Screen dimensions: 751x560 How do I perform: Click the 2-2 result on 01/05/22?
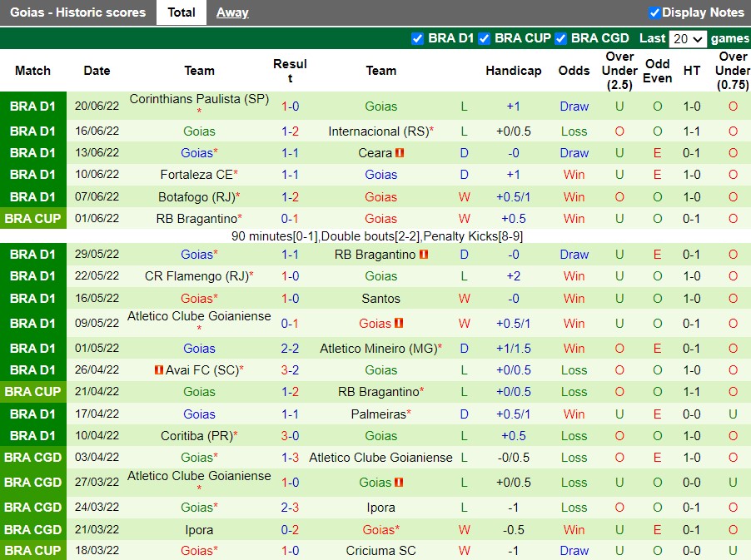coord(291,349)
